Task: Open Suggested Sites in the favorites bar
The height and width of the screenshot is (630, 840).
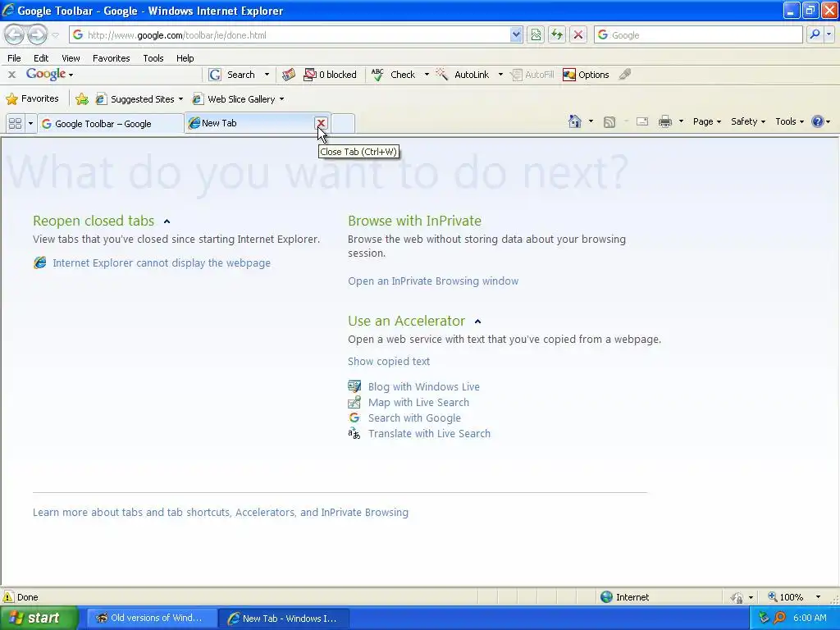Action: point(139,99)
